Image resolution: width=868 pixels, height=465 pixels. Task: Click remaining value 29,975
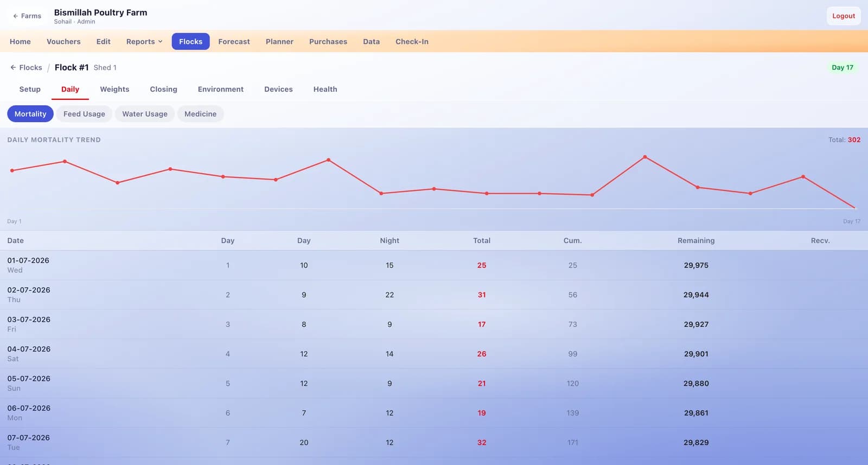tap(696, 265)
